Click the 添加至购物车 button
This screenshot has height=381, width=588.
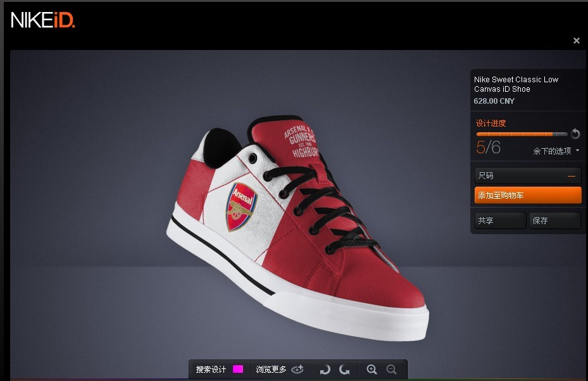coord(528,196)
